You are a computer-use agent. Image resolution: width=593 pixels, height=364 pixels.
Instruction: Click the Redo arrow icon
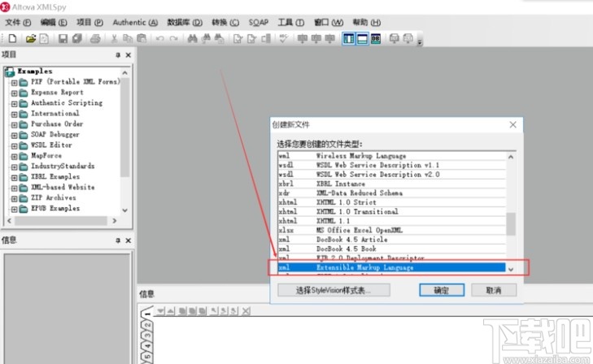pyautogui.click(x=173, y=38)
